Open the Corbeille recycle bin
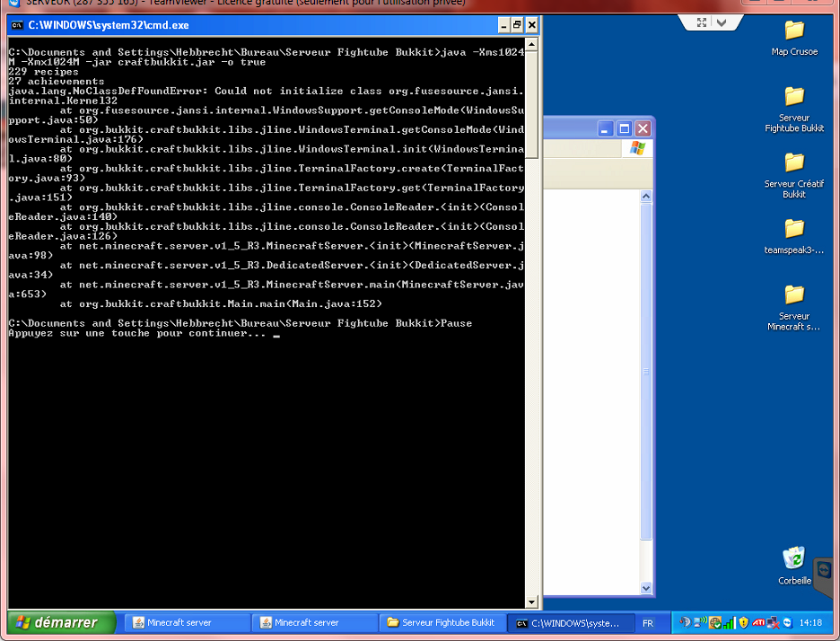Image resolution: width=840 pixels, height=641 pixels. point(794,566)
